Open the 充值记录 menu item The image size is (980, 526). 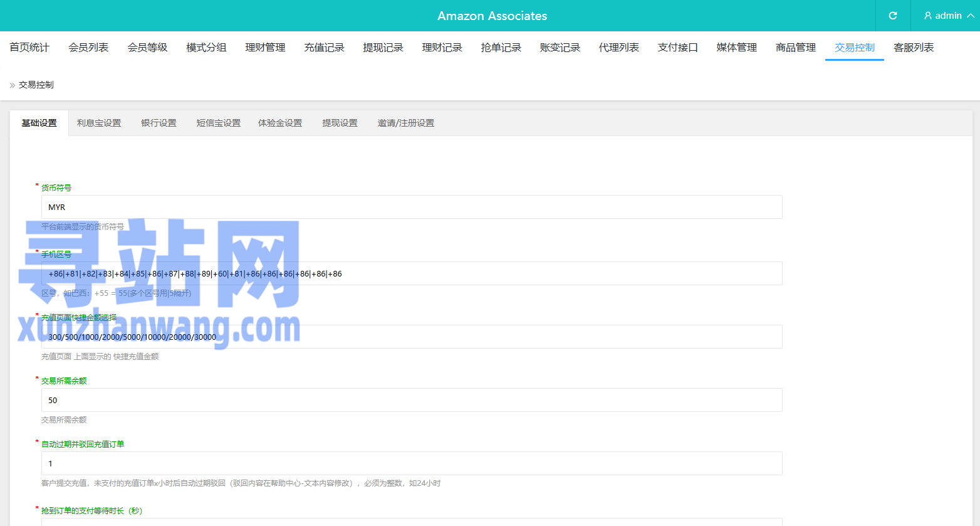pyautogui.click(x=324, y=48)
